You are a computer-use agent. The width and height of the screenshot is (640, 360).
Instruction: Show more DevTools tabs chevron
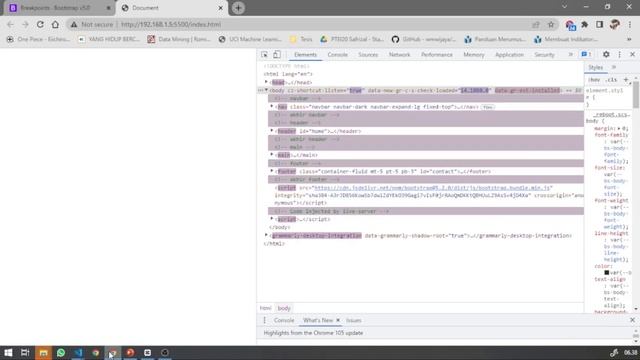[x=571, y=55]
